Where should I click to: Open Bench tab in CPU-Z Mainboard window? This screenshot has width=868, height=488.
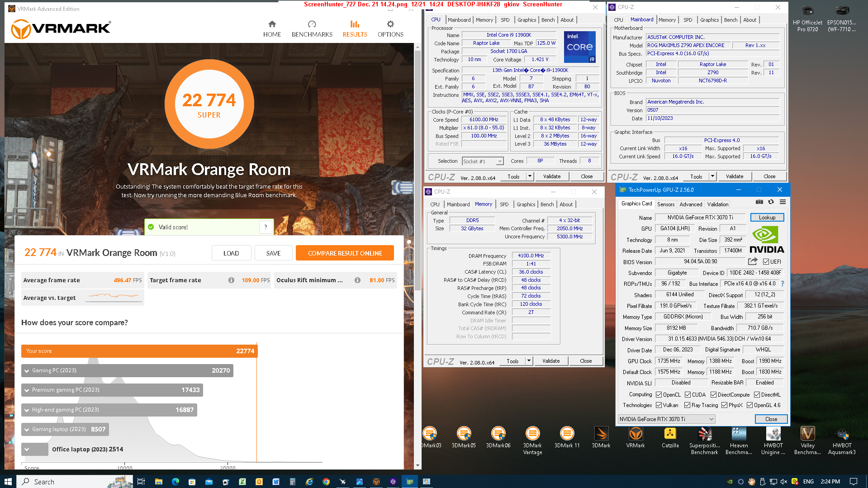pyautogui.click(x=730, y=20)
